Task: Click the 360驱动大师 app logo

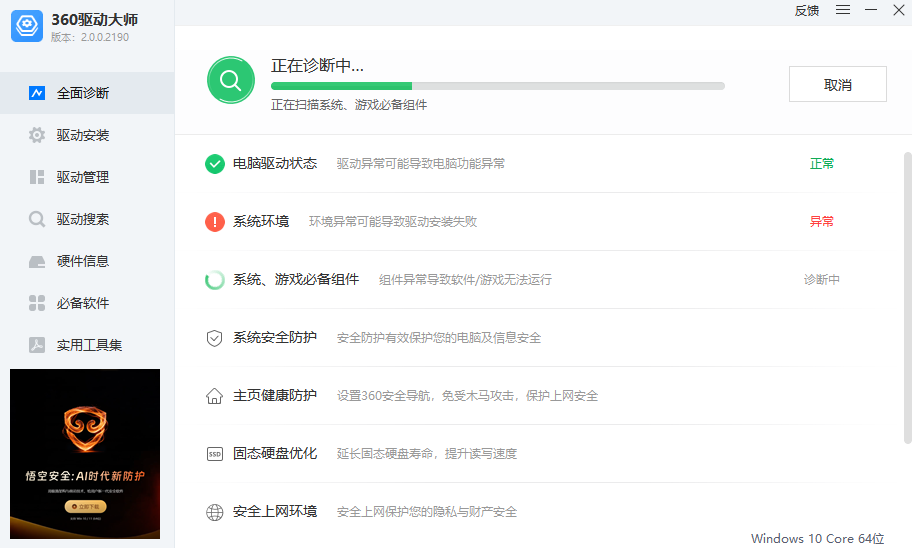Action: click(27, 26)
